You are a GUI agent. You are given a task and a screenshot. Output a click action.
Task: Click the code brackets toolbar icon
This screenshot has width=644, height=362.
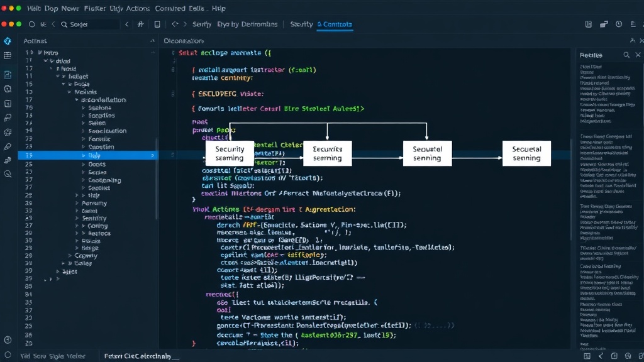tap(175, 25)
